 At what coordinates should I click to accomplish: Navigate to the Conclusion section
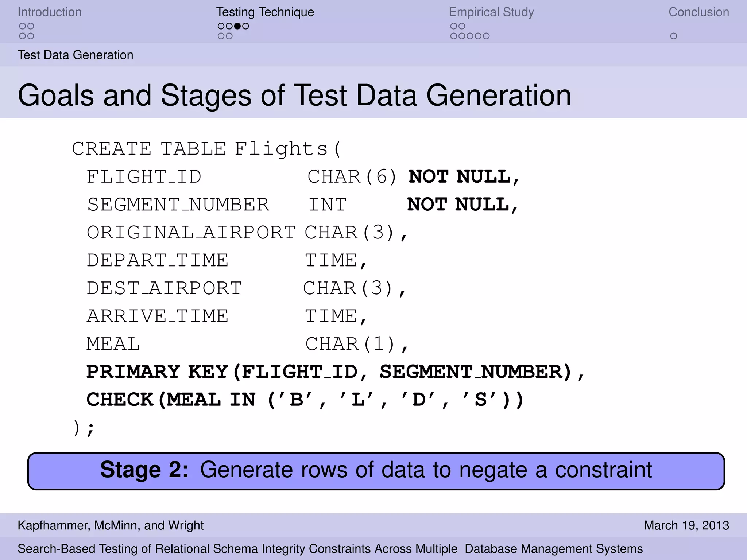click(x=699, y=12)
